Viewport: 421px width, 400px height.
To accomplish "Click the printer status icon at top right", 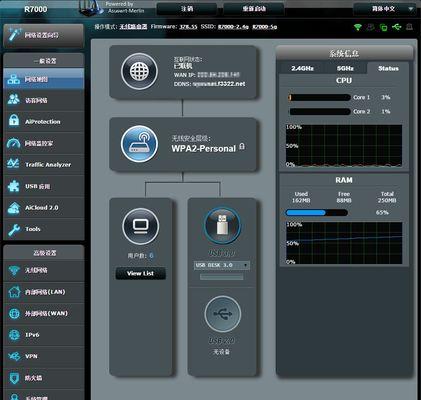I will coord(409,27).
